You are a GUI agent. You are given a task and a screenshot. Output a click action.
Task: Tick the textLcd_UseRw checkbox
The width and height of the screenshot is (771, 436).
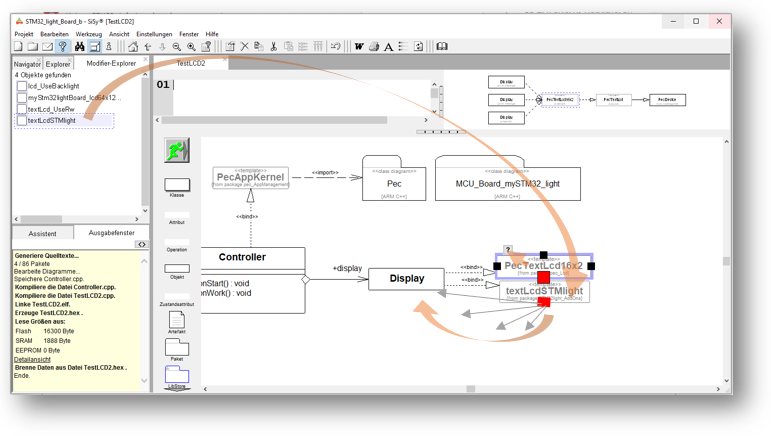(x=21, y=109)
